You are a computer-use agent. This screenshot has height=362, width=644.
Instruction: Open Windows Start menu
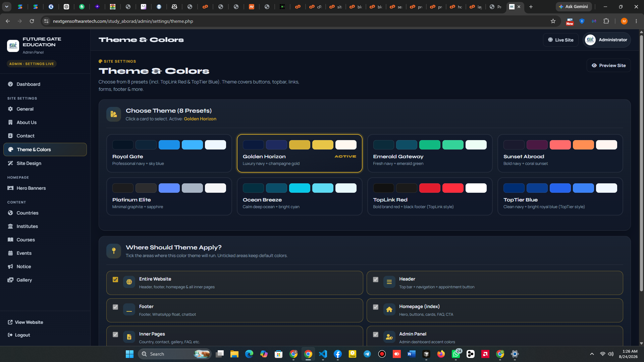click(x=129, y=354)
